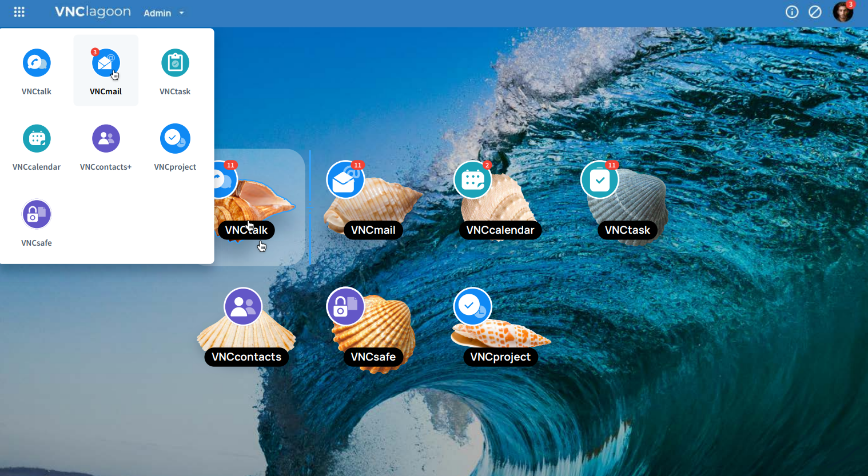Open VNCcontacts+ in the apps menu
This screenshot has height=476, width=868.
click(106, 147)
